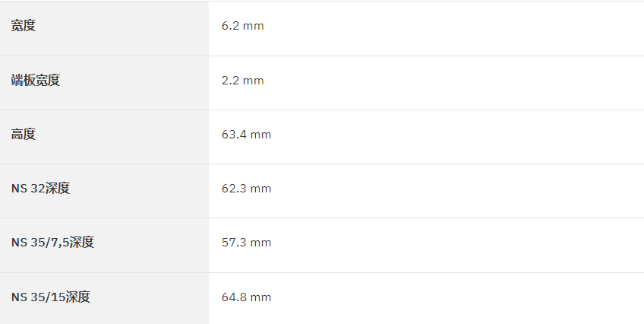Viewport: 644px width, 324px height.
Task: Click the 6.2 mm width value
Action: coord(243,26)
